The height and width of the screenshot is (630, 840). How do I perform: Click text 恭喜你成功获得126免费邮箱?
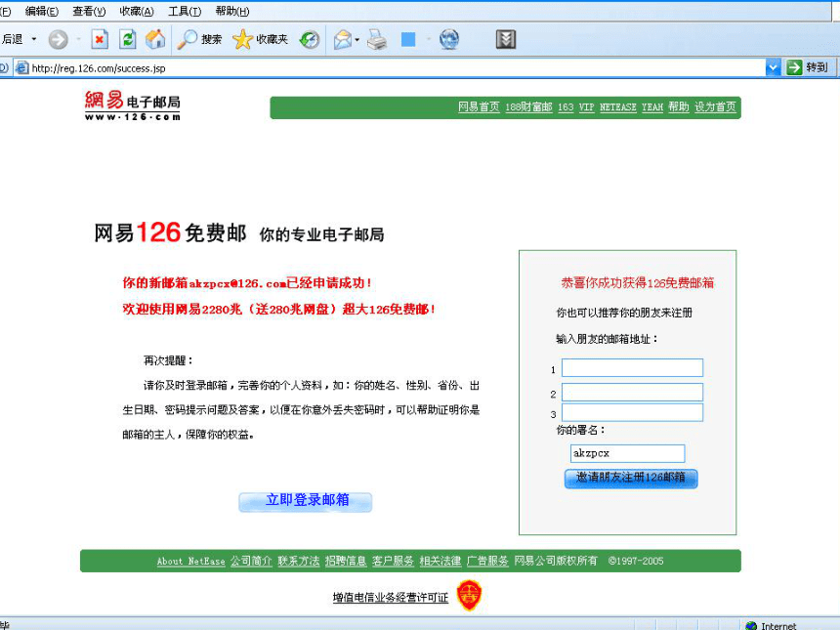pyautogui.click(x=638, y=283)
